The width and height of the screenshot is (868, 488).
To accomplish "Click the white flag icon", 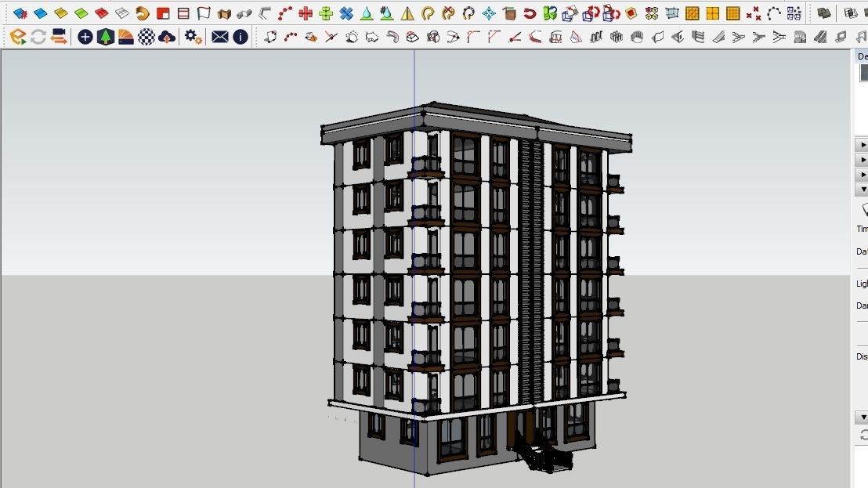I will pyautogui.click(x=204, y=13).
